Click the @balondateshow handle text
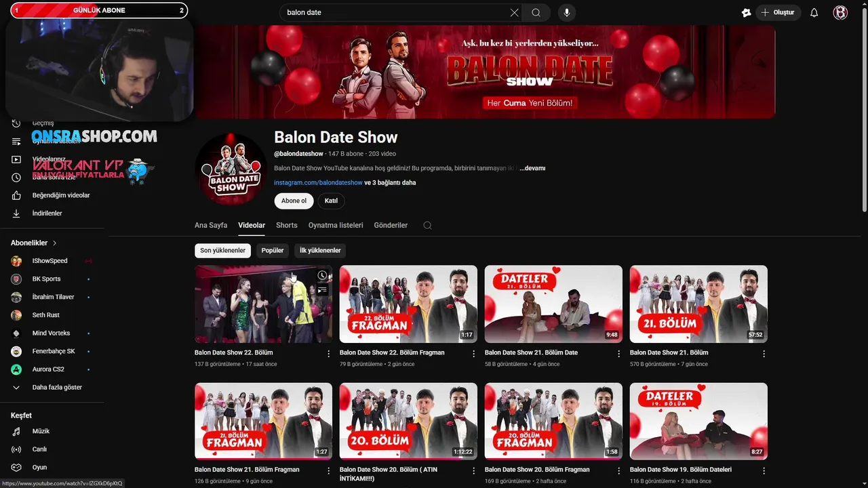This screenshot has height=488, width=868. 298,154
